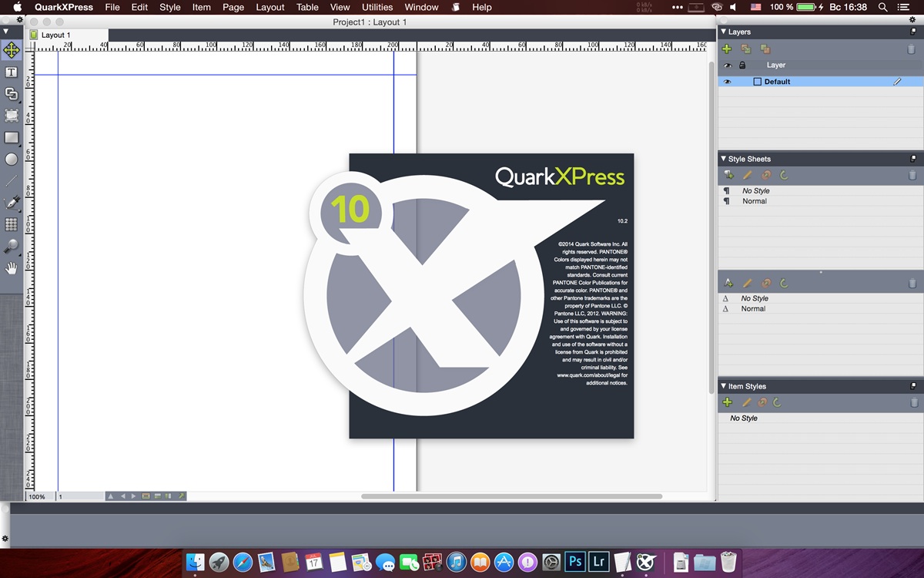This screenshot has height=578, width=924.
Task: Open Layers panel options menu
Action: [x=913, y=32]
